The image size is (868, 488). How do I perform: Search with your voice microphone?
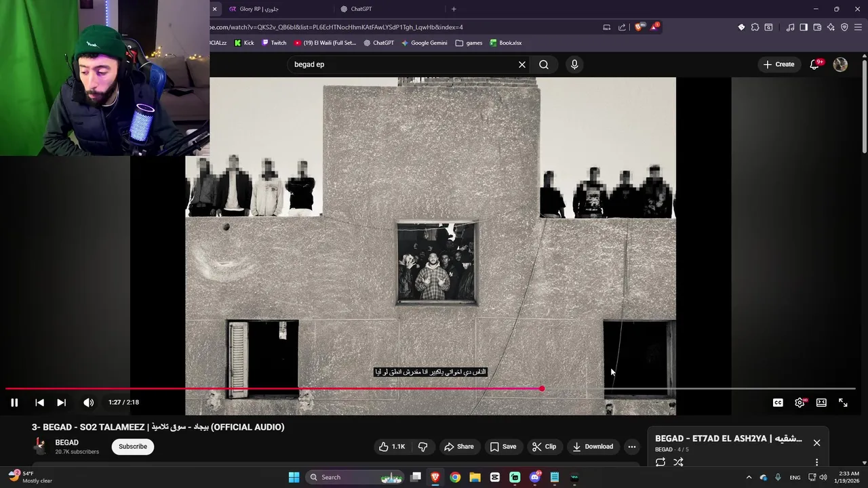574,64
